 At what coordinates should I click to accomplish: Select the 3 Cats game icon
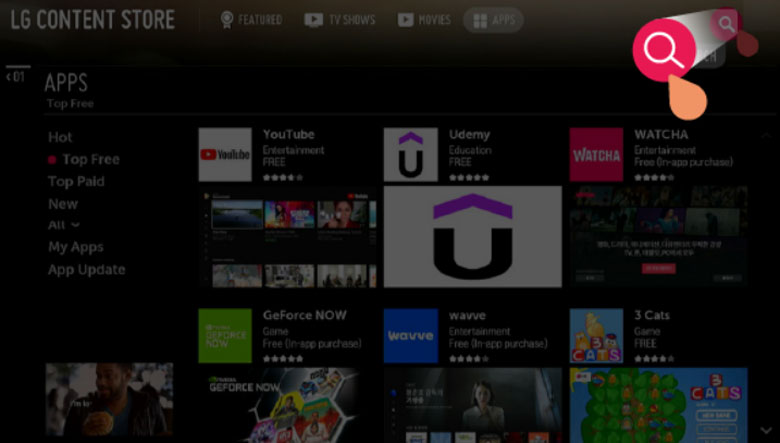tap(596, 335)
